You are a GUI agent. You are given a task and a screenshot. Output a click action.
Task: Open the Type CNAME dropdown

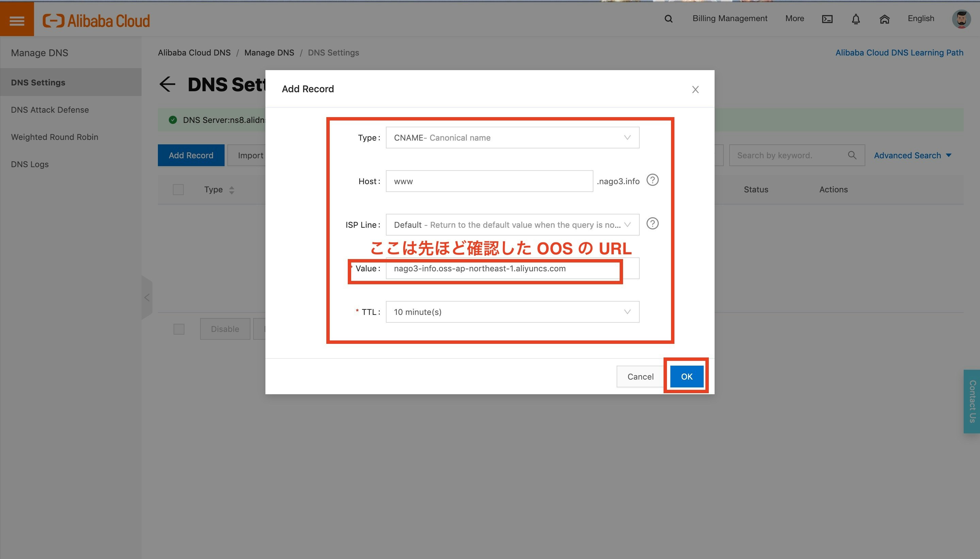(x=512, y=138)
